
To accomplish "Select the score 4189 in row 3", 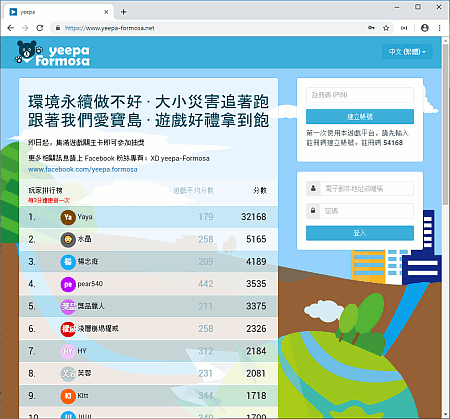I will 256,262.
